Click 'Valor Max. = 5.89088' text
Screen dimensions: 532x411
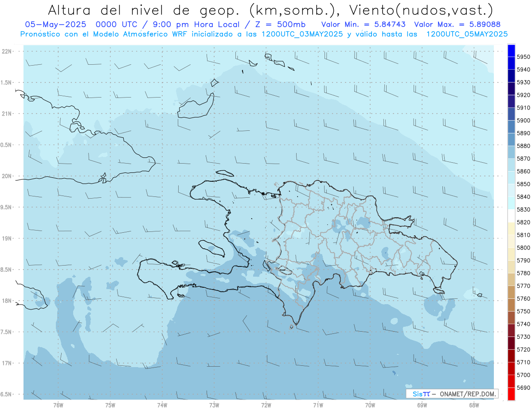(458, 24)
